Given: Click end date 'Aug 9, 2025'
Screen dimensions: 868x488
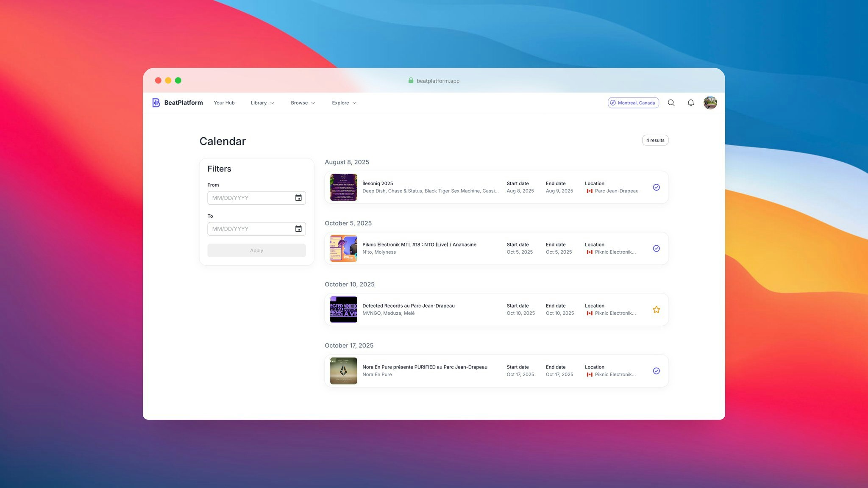Looking at the screenshot, I should 559,191.
